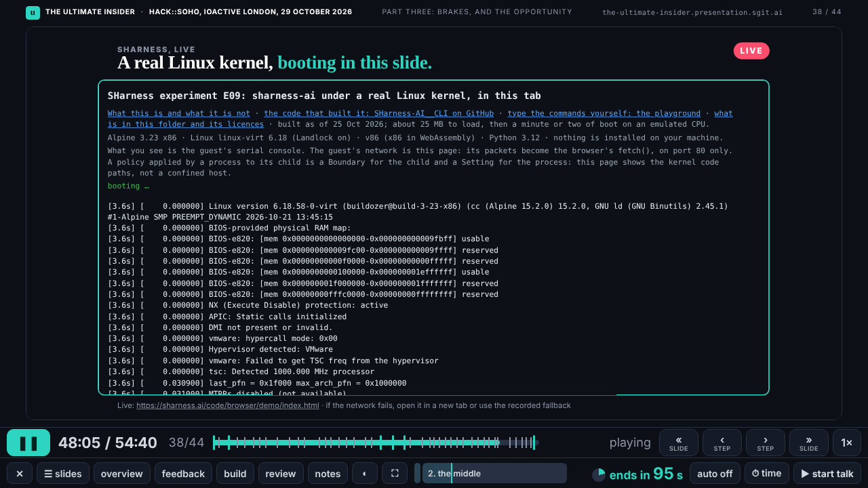Click the "Part Three: Brakes, and the Opportunity" heading

pos(477,12)
